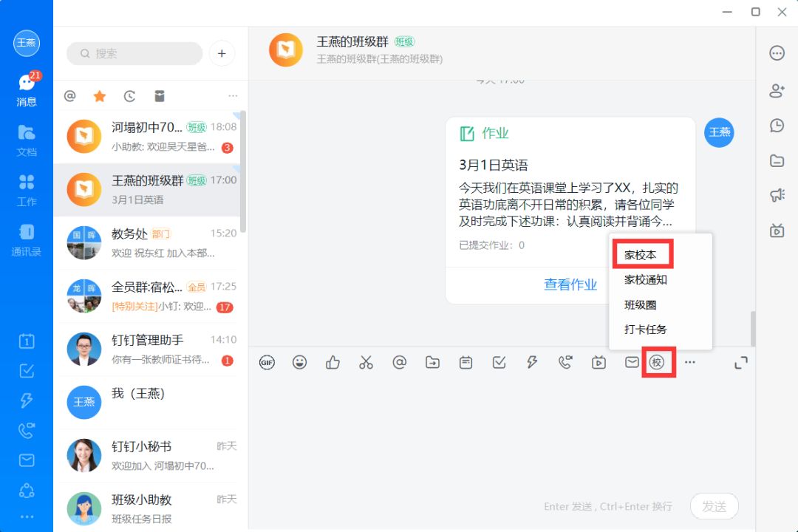
Task: Expand the message input to fullscreen
Action: click(741, 362)
